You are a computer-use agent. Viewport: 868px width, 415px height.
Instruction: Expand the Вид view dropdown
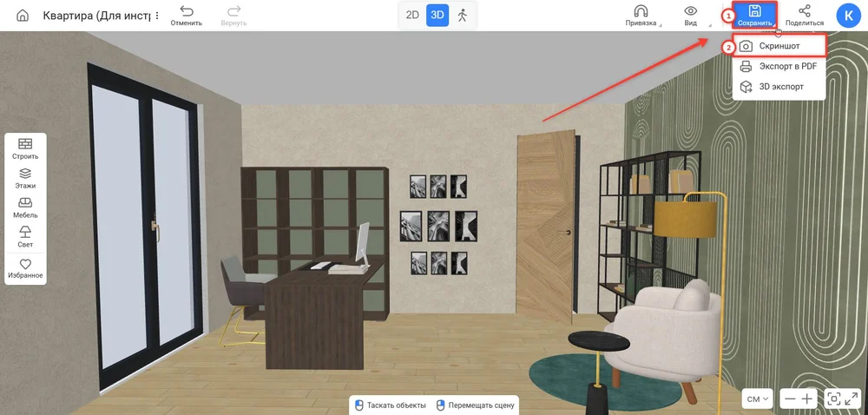tap(690, 16)
